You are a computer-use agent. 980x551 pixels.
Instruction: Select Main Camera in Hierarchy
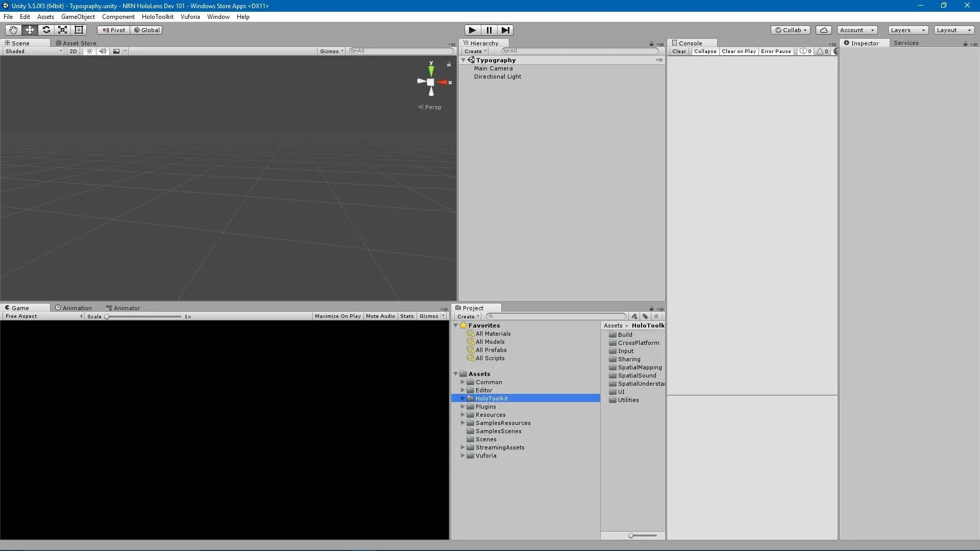tap(493, 68)
